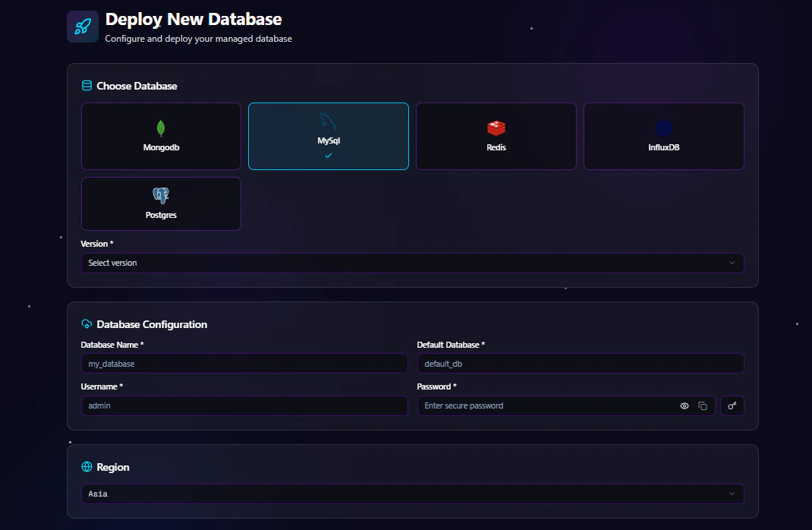This screenshot has width=812, height=530.
Task: Click the 'Password *' label
Action: pos(436,386)
